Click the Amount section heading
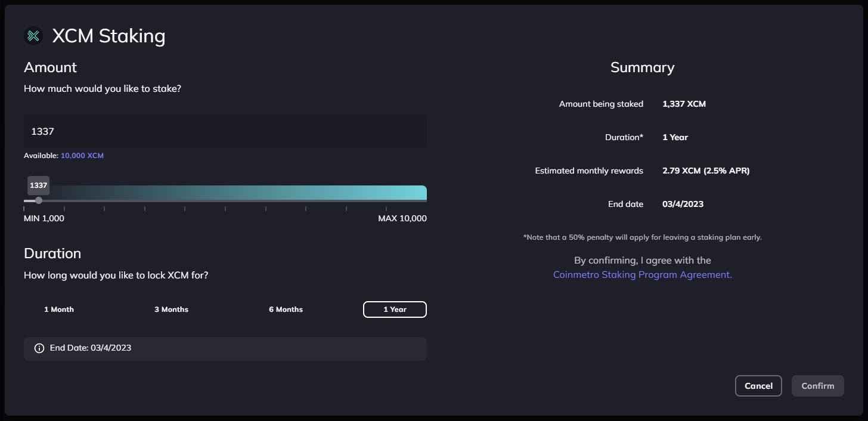The image size is (868, 421). click(x=50, y=67)
